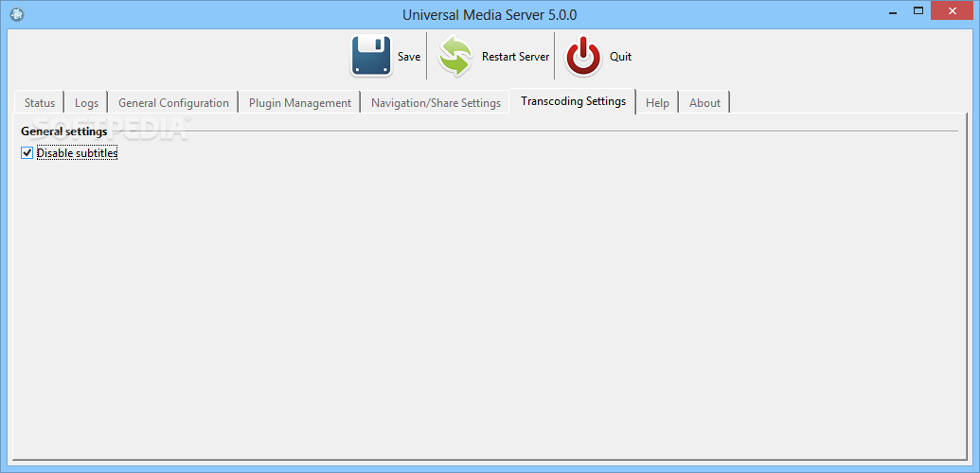Select the Transcoding Settings tab
980x473 pixels.
(573, 101)
